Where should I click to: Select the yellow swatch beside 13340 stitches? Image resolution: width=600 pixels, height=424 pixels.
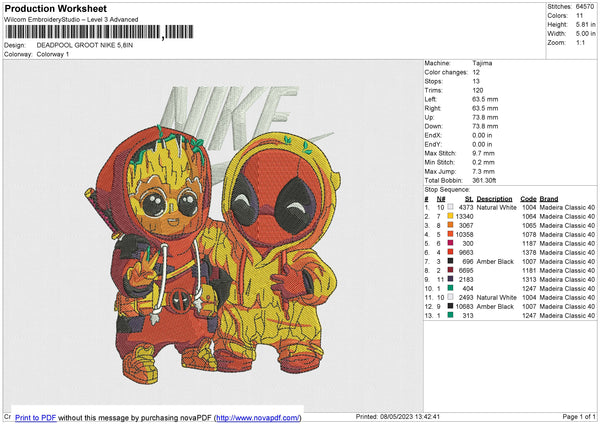point(450,216)
